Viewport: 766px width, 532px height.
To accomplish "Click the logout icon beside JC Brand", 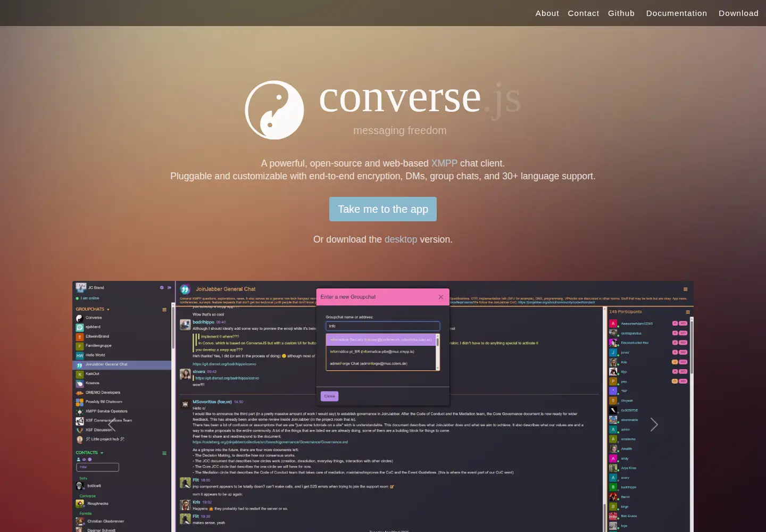I will click(x=169, y=287).
